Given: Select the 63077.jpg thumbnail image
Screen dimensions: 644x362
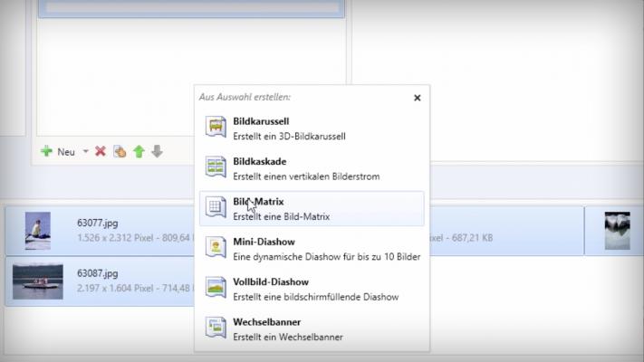Looking at the screenshot, I should pyautogui.click(x=37, y=231).
